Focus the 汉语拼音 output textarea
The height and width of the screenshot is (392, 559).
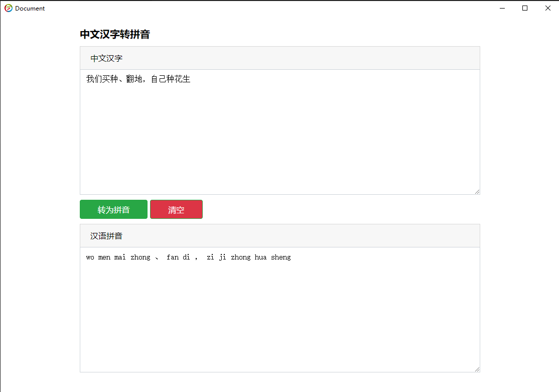click(280, 310)
